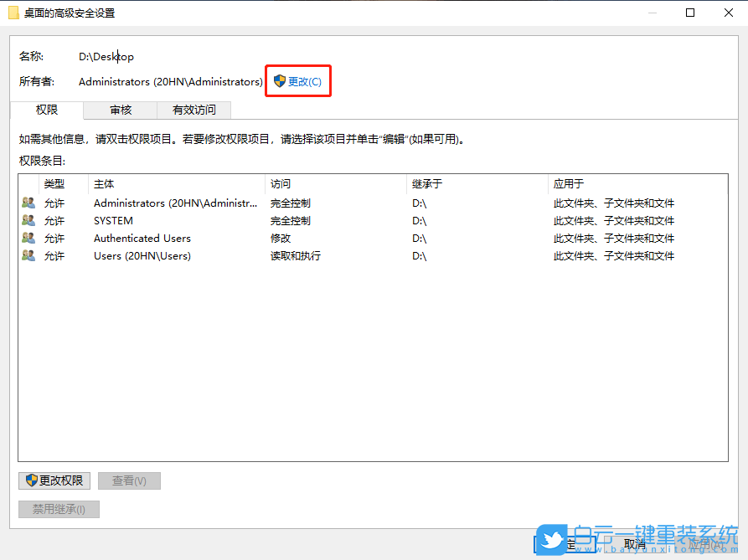Image resolution: width=748 pixels, height=560 pixels.
Task: Select the 权限 tab
Action: (46, 110)
